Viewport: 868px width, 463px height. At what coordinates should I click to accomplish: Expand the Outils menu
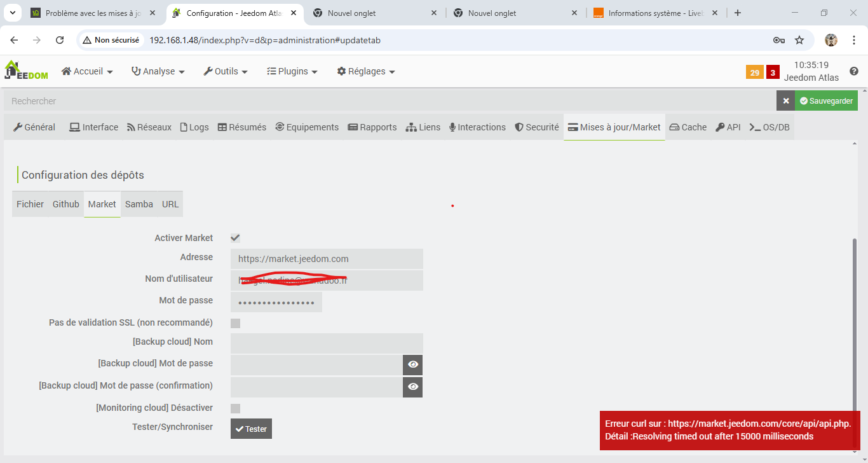(x=226, y=71)
